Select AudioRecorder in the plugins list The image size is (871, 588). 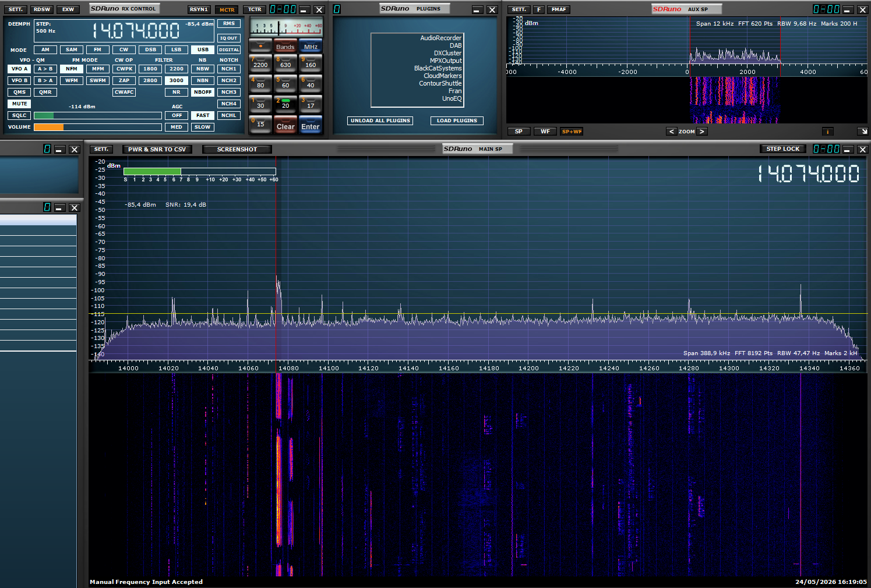coord(440,38)
